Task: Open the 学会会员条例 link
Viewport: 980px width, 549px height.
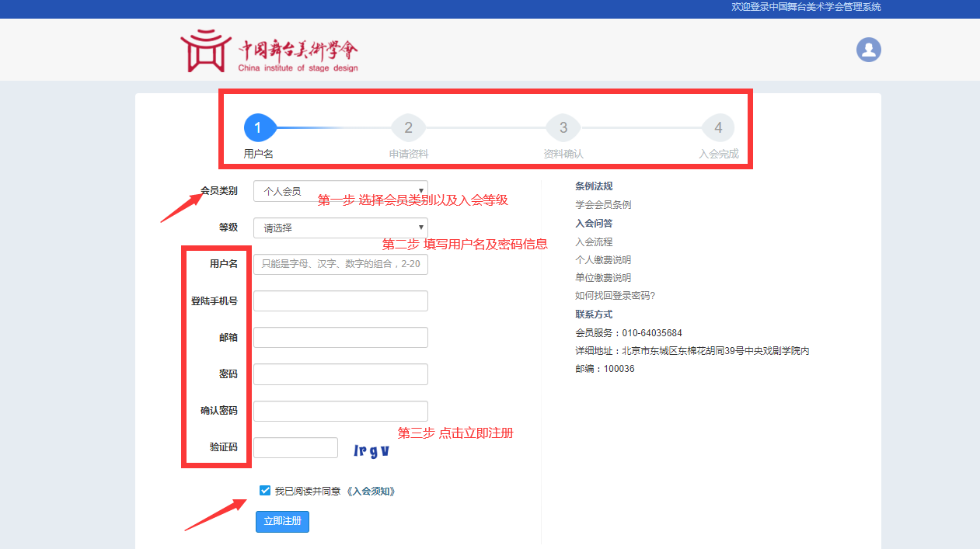Action: (603, 205)
